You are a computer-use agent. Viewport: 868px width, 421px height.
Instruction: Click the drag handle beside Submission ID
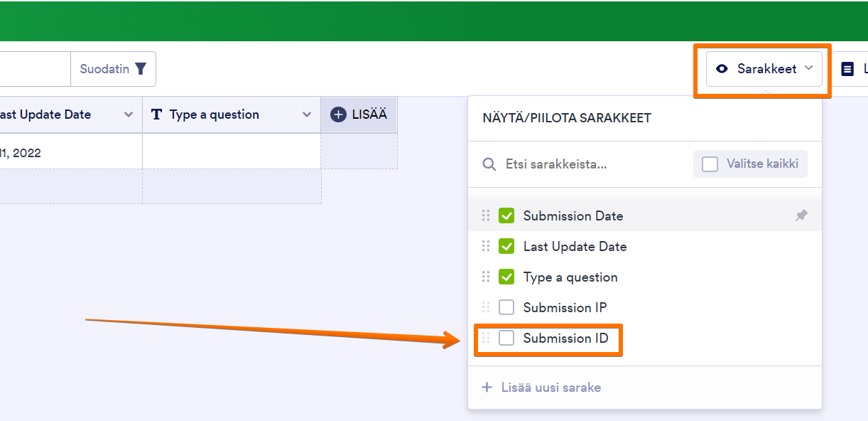486,338
